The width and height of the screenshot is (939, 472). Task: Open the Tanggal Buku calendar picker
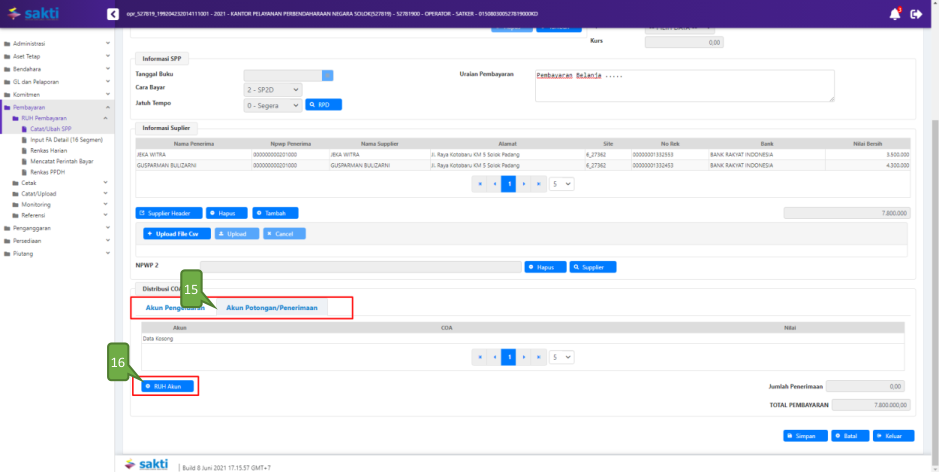coord(327,75)
